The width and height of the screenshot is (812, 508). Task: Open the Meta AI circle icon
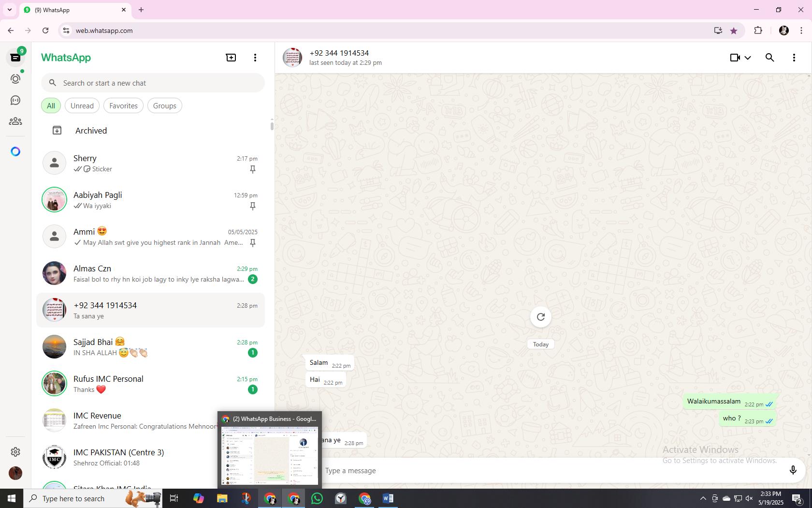[x=15, y=151]
